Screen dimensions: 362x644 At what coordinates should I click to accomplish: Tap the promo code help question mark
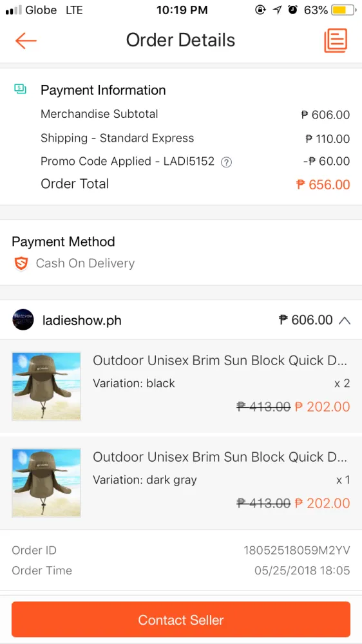pos(226,162)
